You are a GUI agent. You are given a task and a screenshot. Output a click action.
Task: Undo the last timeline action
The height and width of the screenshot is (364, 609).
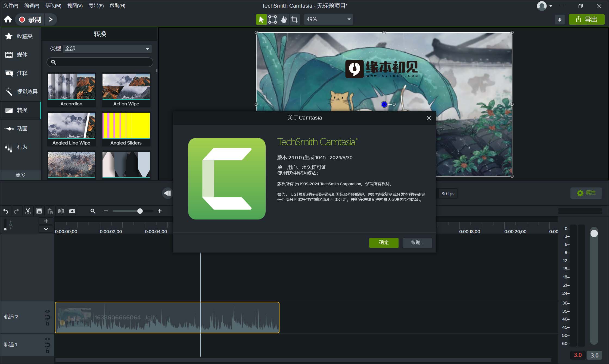(5, 211)
